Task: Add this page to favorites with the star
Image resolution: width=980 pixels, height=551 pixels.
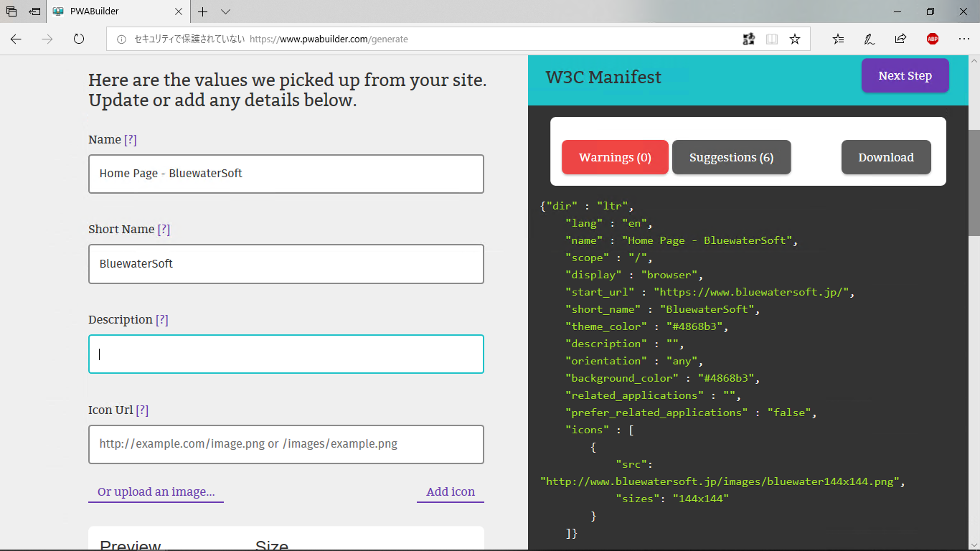Action: (795, 39)
